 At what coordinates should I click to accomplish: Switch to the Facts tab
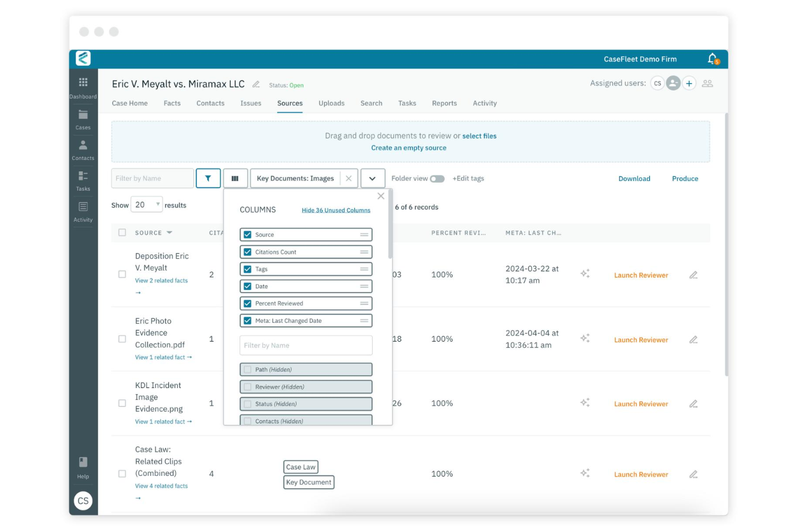[172, 103]
